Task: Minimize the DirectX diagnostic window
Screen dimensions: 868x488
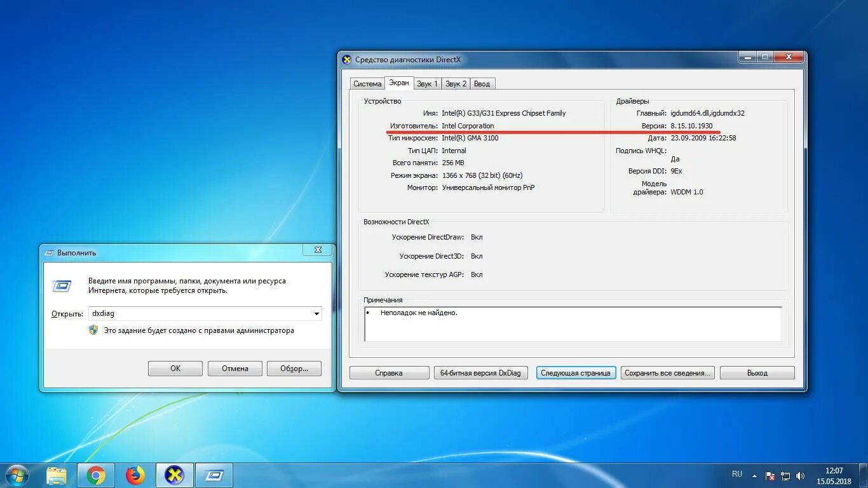Action: 747,57
